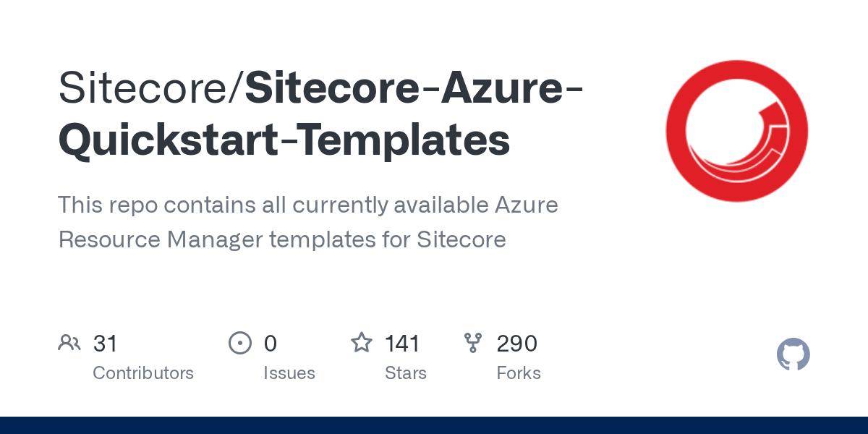Click the Quickstart-Templates title line
Screen dimensions: 868x434
[284, 140]
